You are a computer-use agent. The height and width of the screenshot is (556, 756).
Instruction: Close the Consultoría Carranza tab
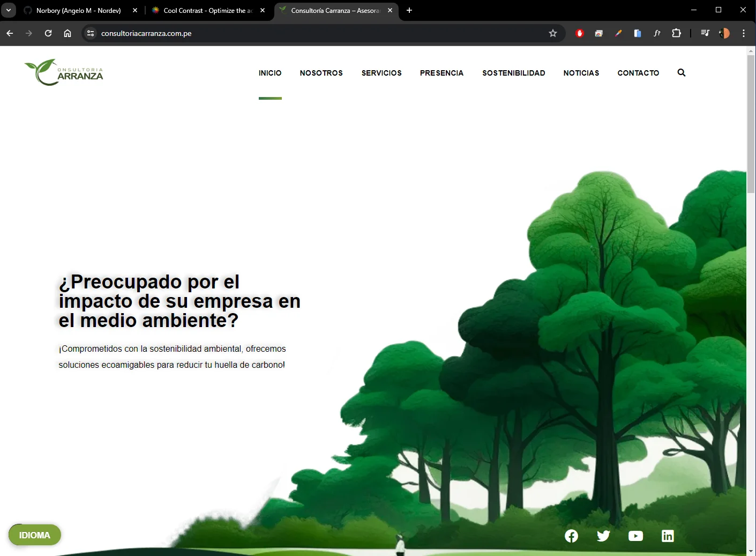click(x=390, y=10)
